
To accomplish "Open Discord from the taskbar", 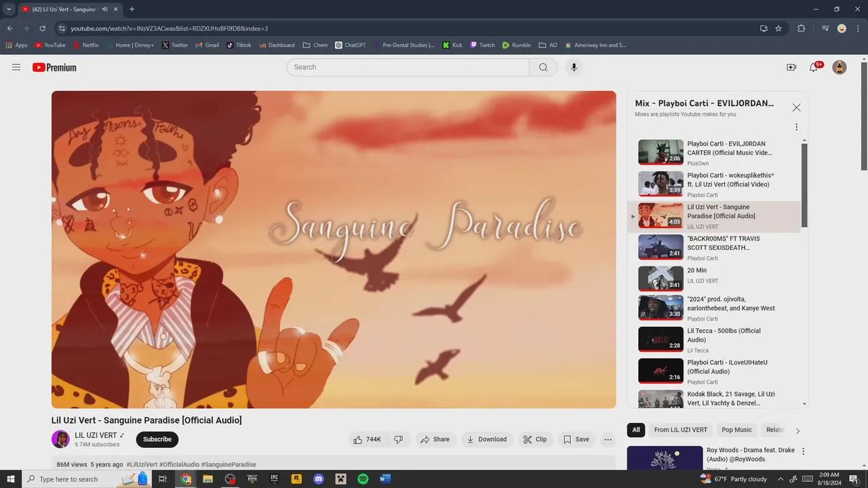I will [319, 479].
